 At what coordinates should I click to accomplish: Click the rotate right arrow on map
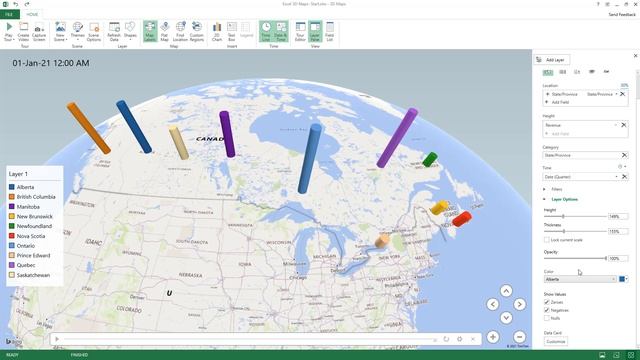[519, 304]
